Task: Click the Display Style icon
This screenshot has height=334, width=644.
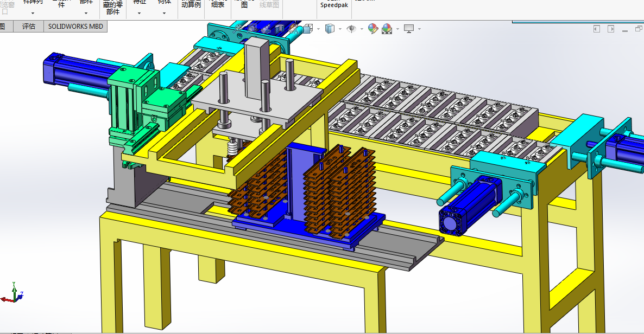Action: tap(330, 28)
